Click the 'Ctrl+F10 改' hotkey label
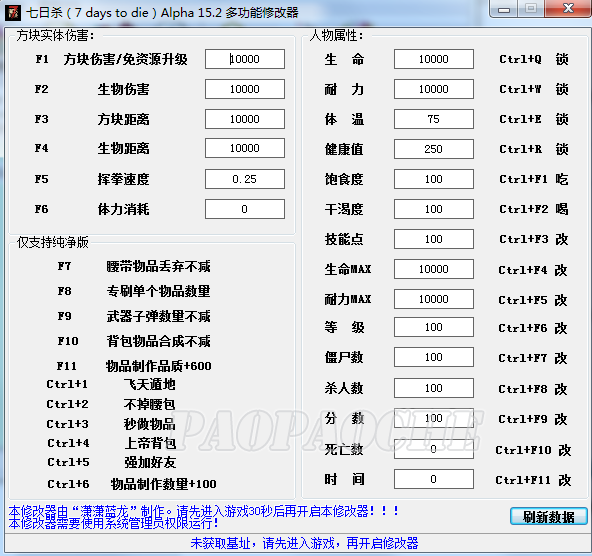Screen dimensions: 592x556 pyautogui.click(x=533, y=450)
